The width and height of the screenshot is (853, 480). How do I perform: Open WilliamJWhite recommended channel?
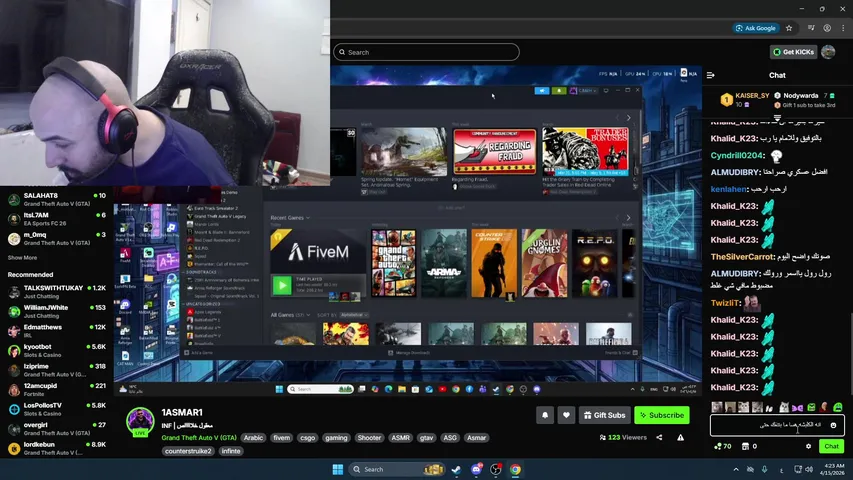coord(57,311)
